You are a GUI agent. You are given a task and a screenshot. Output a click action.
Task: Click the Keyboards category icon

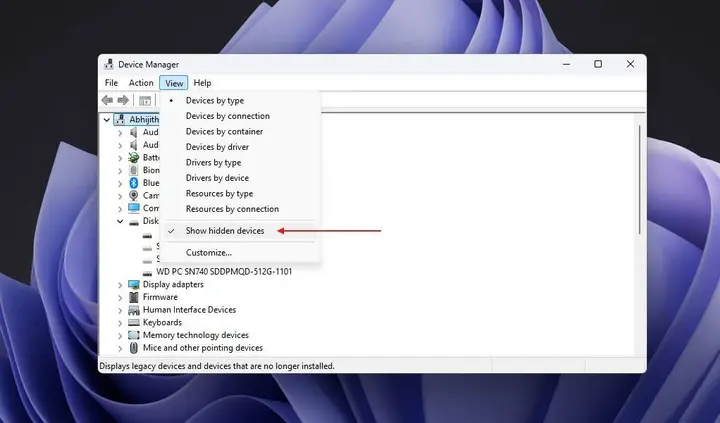(x=134, y=322)
